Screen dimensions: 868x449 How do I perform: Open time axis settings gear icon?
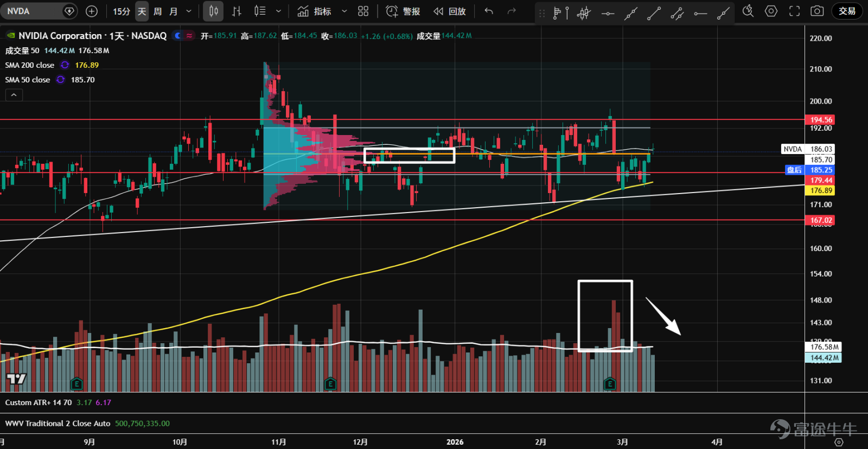(839, 442)
